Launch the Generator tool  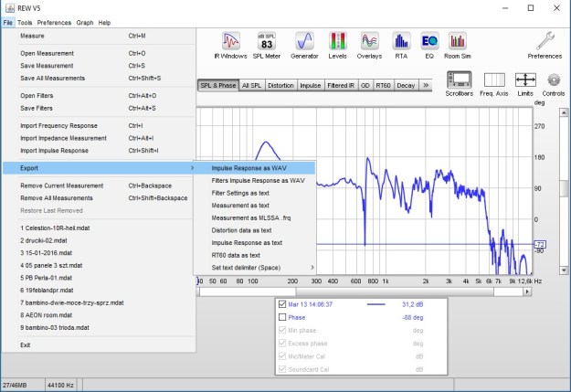tap(304, 43)
